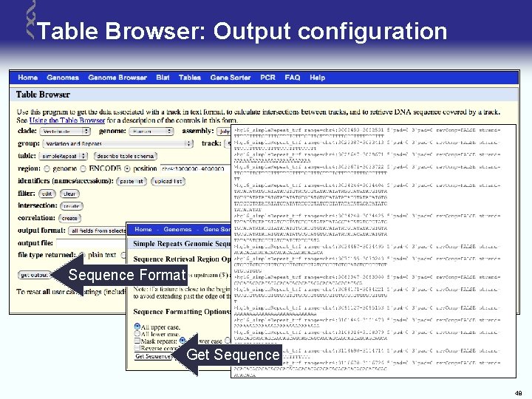Open Gene Sorter in the navigation bar

(231, 78)
